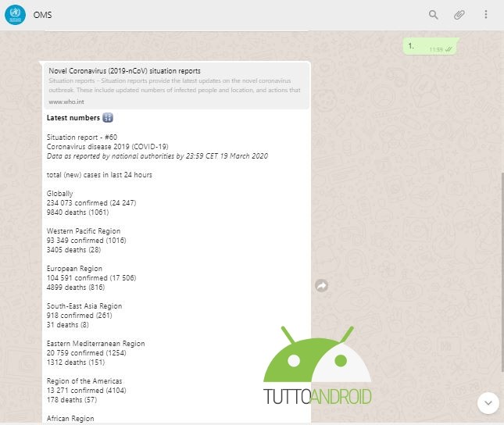The image size is (504, 425).
Task: Visit the www.who.int link
Action: (x=66, y=102)
